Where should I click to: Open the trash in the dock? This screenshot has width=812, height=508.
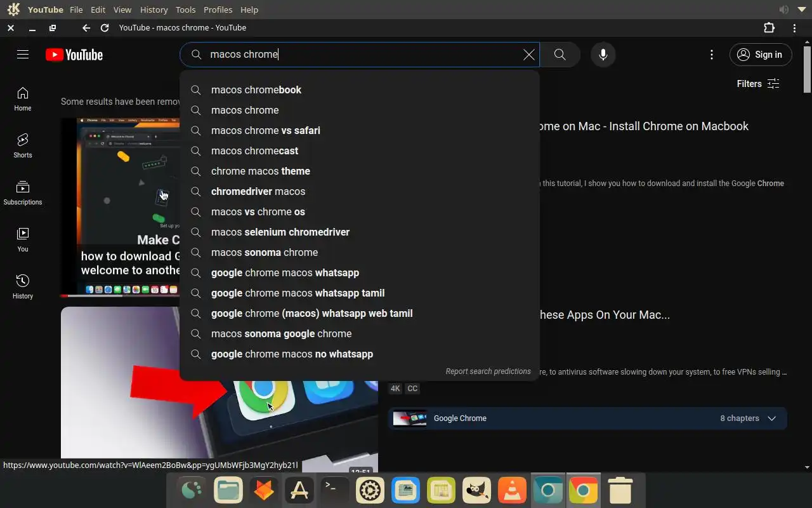pos(620,490)
